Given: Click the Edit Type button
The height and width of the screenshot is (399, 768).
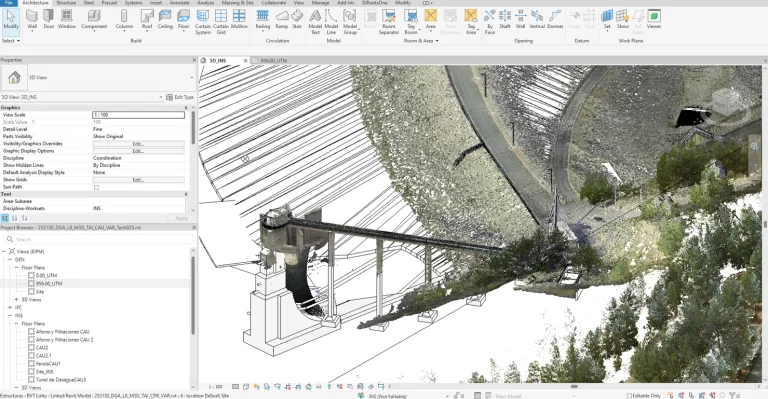Looking at the screenshot, I should (x=180, y=97).
